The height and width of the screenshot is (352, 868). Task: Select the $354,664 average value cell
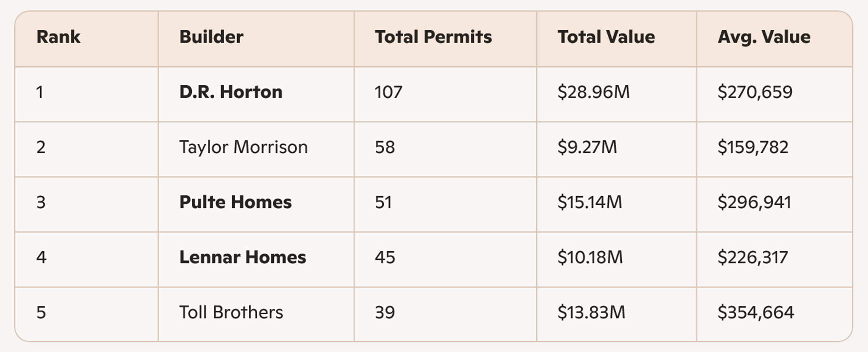[x=756, y=313]
